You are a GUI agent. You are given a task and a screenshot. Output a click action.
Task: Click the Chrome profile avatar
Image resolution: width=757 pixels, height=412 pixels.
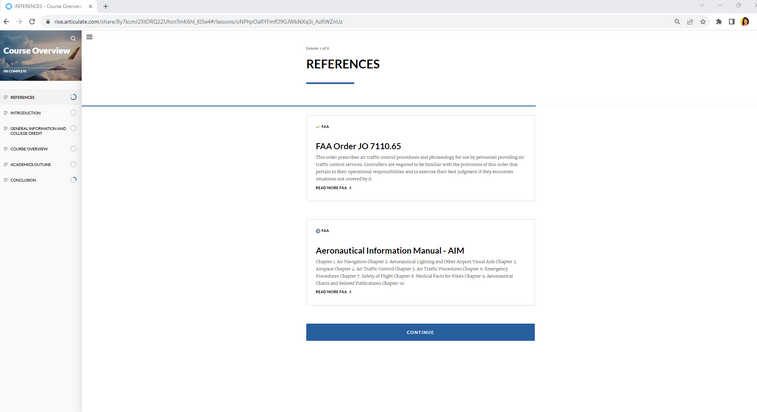(x=745, y=21)
